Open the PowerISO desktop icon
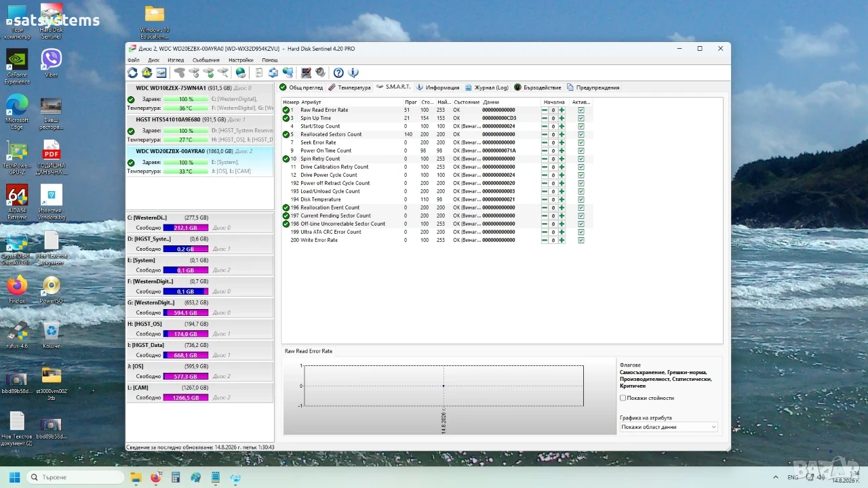This screenshot has width=868, height=488. 52,290
